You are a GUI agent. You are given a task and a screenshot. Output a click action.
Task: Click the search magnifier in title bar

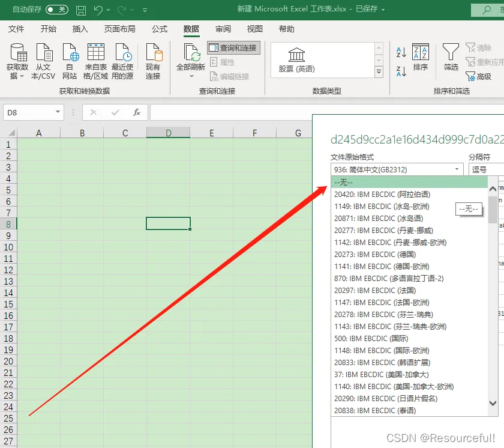(487, 10)
